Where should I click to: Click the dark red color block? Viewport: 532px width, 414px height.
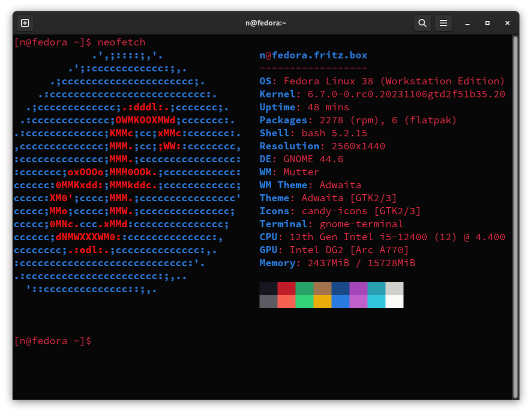[x=286, y=289]
